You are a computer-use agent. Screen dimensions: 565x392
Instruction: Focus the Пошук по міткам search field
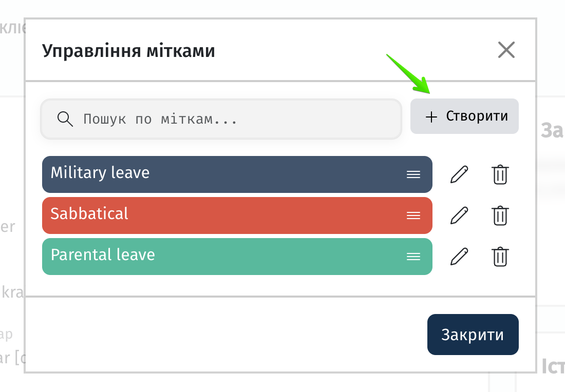pyautogui.click(x=221, y=119)
